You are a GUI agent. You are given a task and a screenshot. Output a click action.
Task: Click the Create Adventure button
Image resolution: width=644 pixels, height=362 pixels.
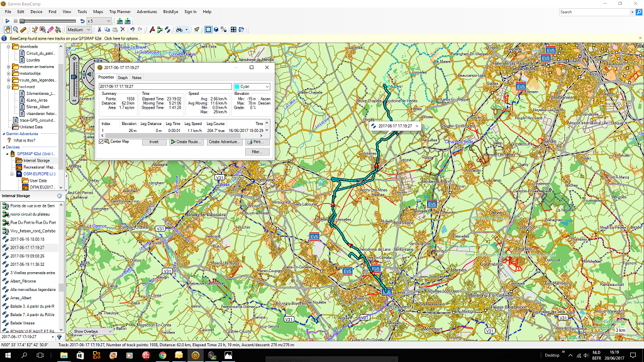pyautogui.click(x=224, y=142)
